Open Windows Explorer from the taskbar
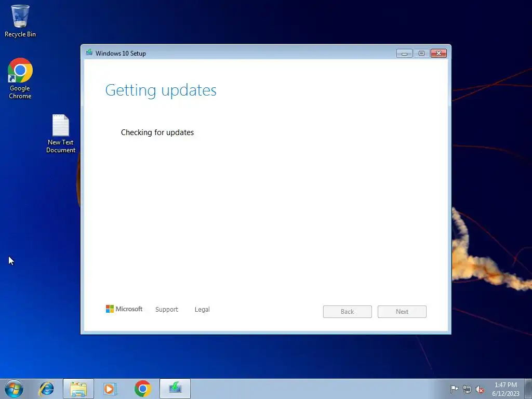 [78, 389]
